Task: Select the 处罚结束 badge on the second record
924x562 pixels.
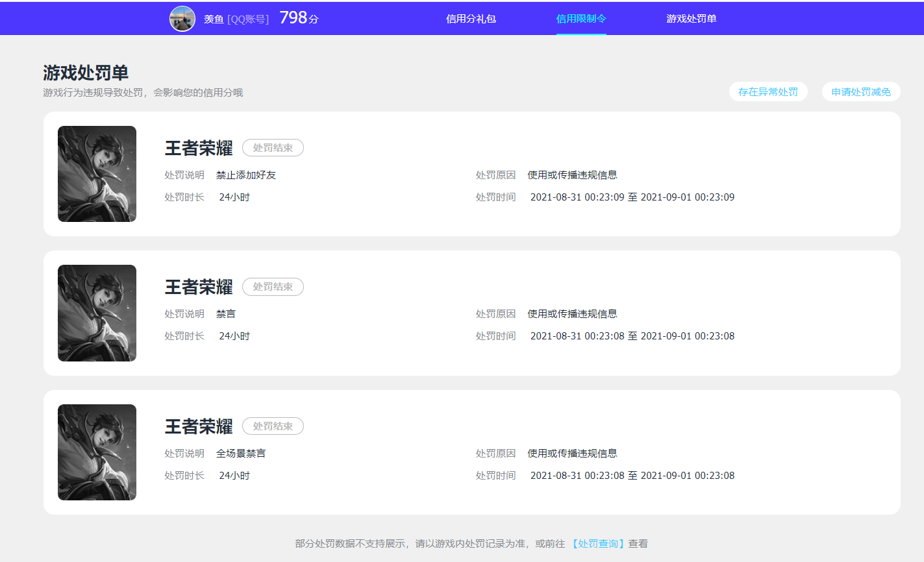Action: (273, 286)
